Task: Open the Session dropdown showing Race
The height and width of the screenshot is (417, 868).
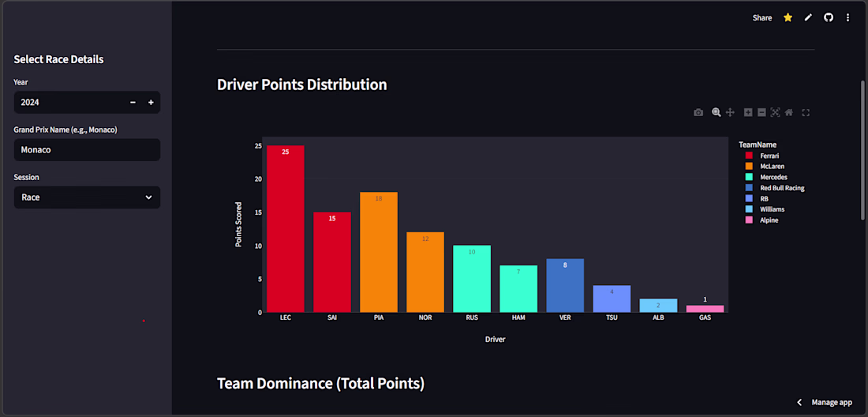Action: click(x=87, y=197)
